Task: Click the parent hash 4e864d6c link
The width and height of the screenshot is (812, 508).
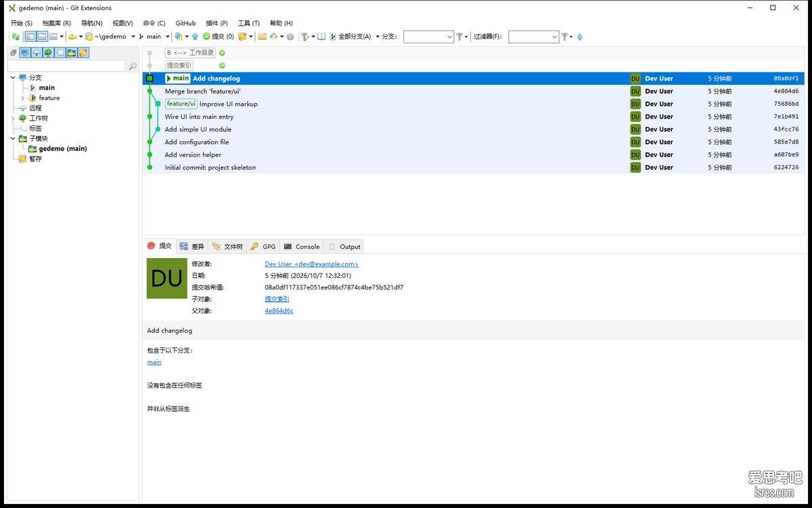Action: (x=279, y=311)
